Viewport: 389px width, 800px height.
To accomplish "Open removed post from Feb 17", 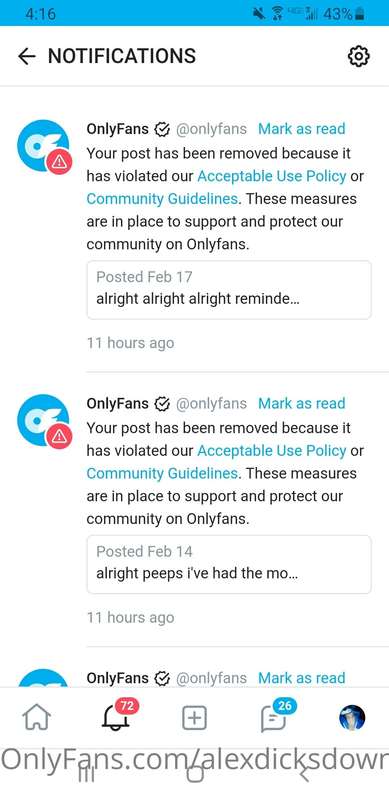I will 229,290.
